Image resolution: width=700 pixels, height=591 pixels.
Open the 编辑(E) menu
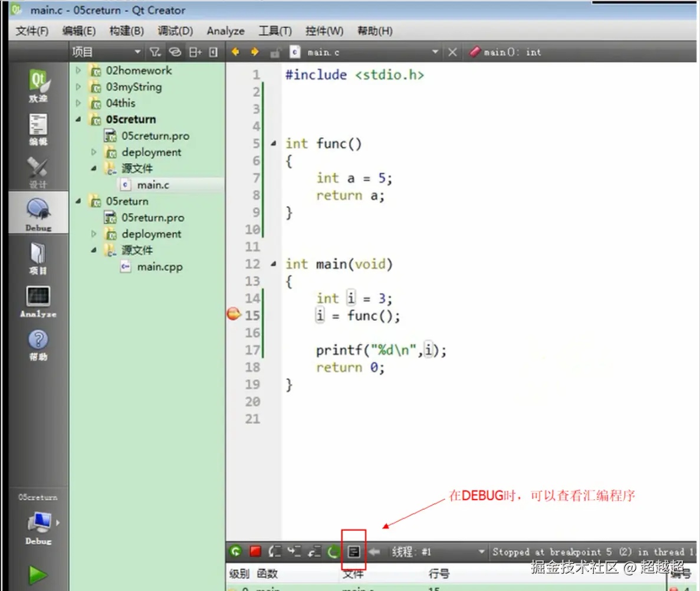78,31
